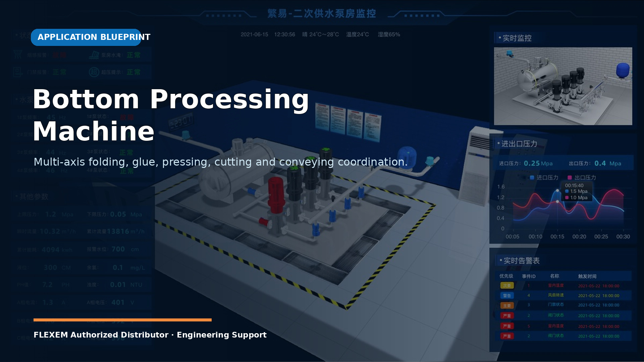Click the 46 Hz pump 4 frequency
Screen dimensions: 644x362
[56, 171]
